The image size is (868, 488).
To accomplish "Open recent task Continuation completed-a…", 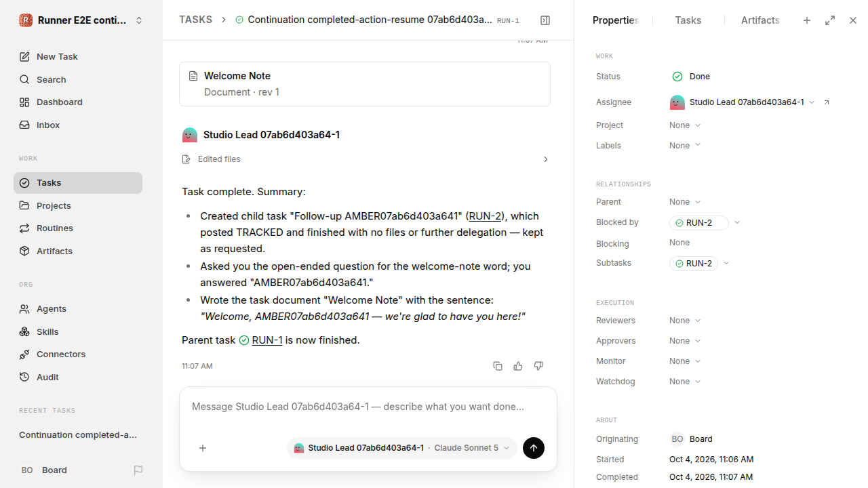I will click(78, 434).
